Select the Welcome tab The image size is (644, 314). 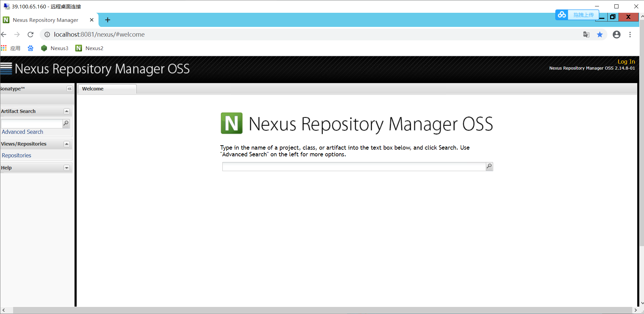[107, 89]
